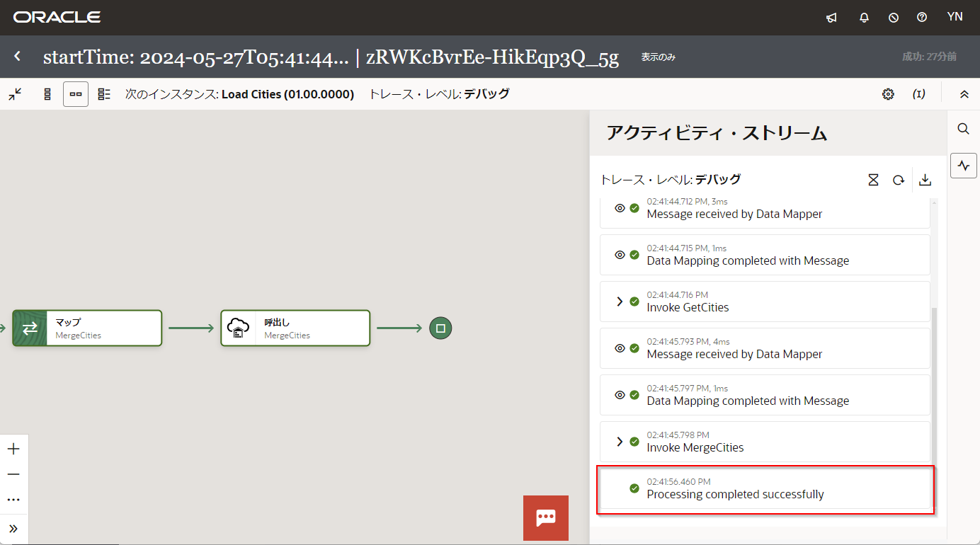Zoom in the canvas with plus button
Image resolution: width=980 pixels, height=545 pixels.
click(x=13, y=449)
